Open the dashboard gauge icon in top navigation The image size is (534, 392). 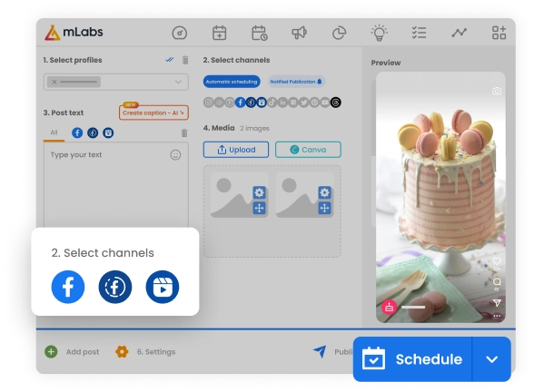180,33
